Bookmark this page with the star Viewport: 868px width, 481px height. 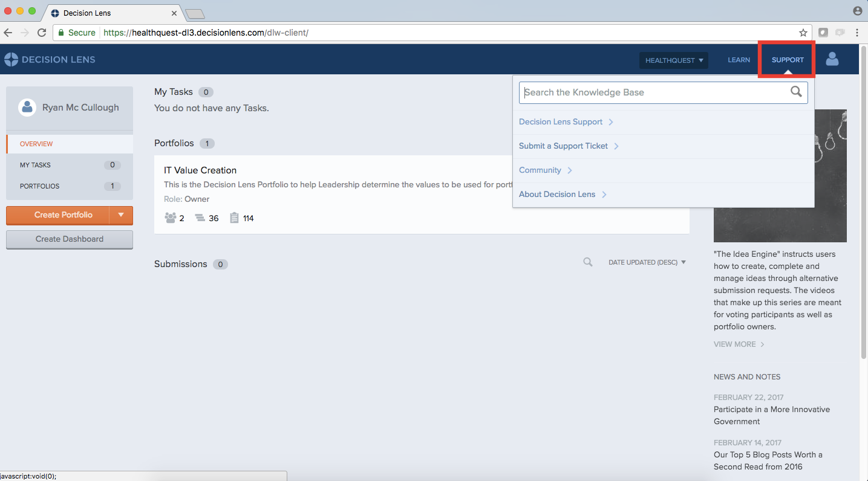803,33
